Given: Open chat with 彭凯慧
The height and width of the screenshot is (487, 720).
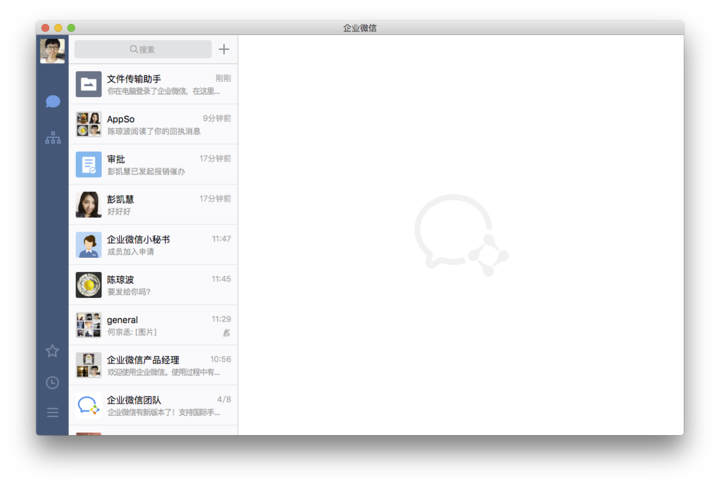Looking at the screenshot, I should 153,204.
